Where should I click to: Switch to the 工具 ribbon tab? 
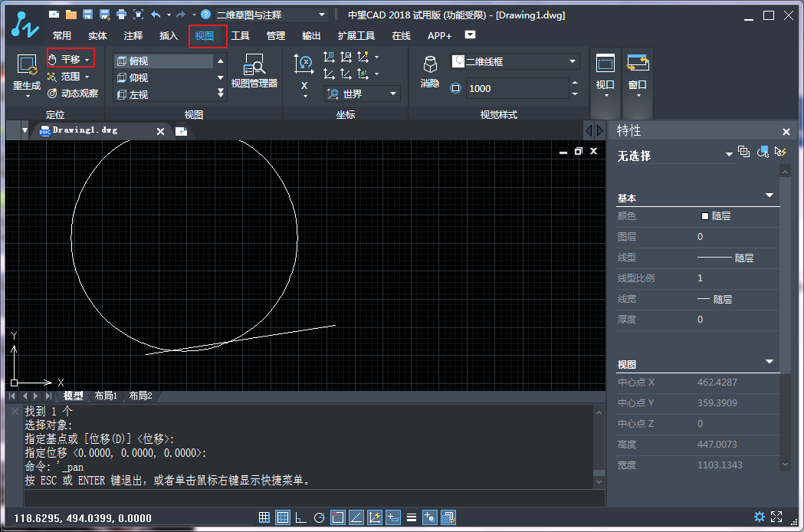241,35
